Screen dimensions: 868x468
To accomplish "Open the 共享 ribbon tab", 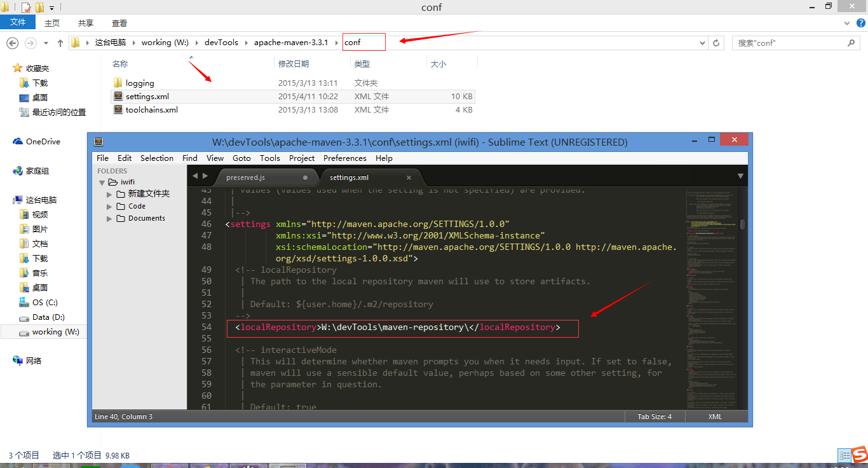I will pos(86,23).
